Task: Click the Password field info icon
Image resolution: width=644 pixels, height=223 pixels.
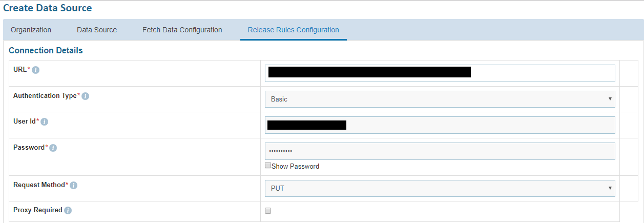Action: (x=53, y=148)
